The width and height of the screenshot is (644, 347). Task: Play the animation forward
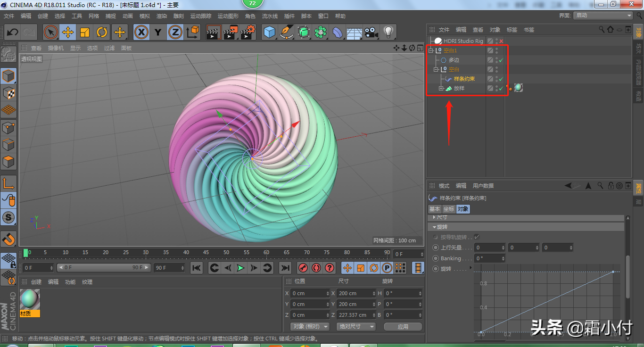(241, 268)
